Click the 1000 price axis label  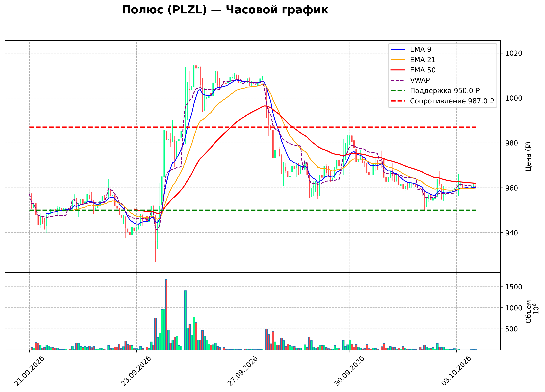514,98
